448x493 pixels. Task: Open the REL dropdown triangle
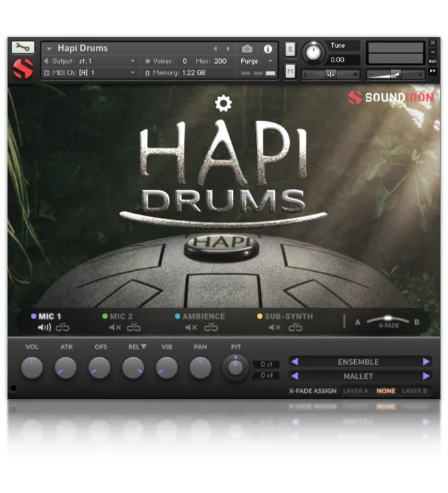[x=144, y=347]
